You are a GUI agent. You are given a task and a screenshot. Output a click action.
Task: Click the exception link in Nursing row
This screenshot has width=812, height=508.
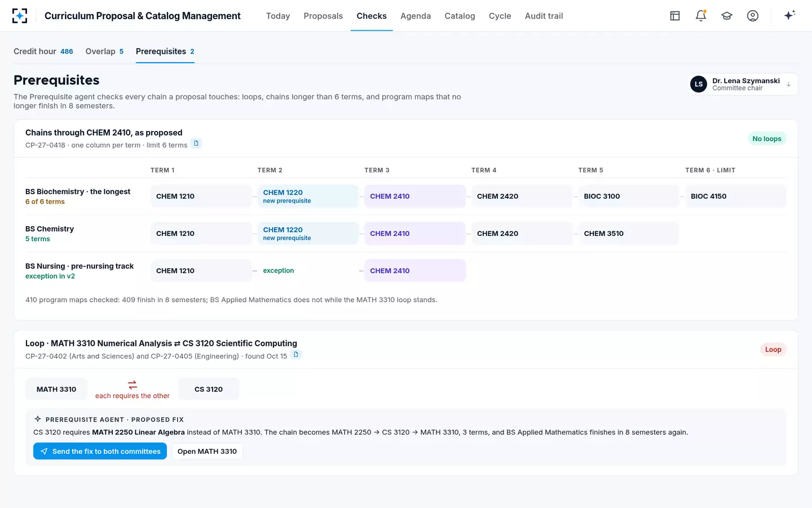tap(279, 270)
